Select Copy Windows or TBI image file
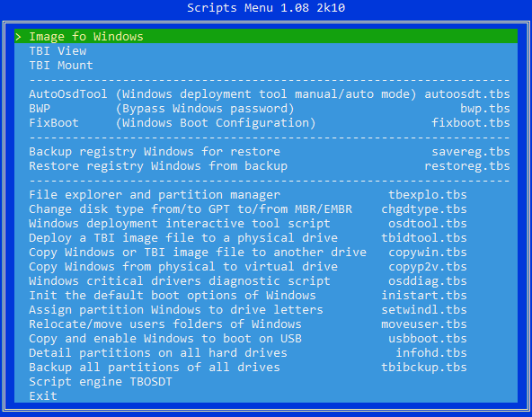 pyautogui.click(x=266, y=253)
